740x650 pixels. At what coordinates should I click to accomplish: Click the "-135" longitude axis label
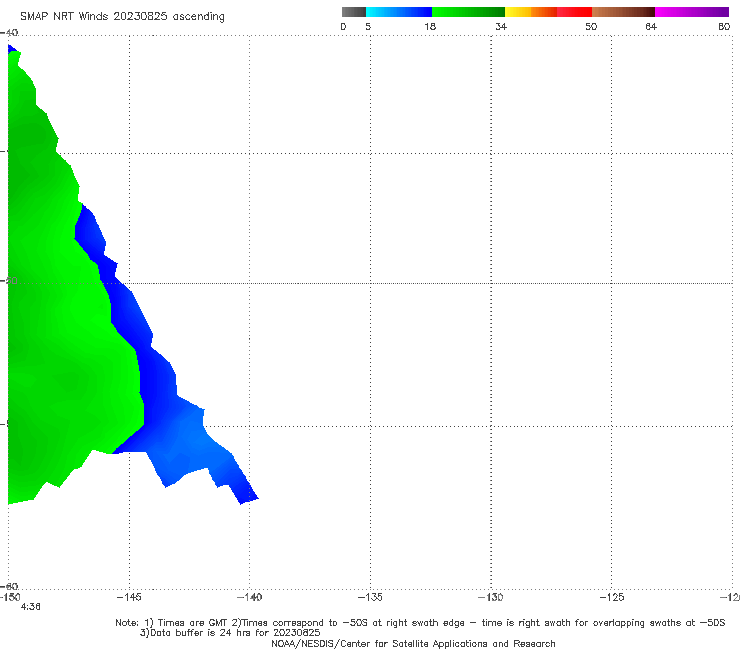pyautogui.click(x=370, y=597)
